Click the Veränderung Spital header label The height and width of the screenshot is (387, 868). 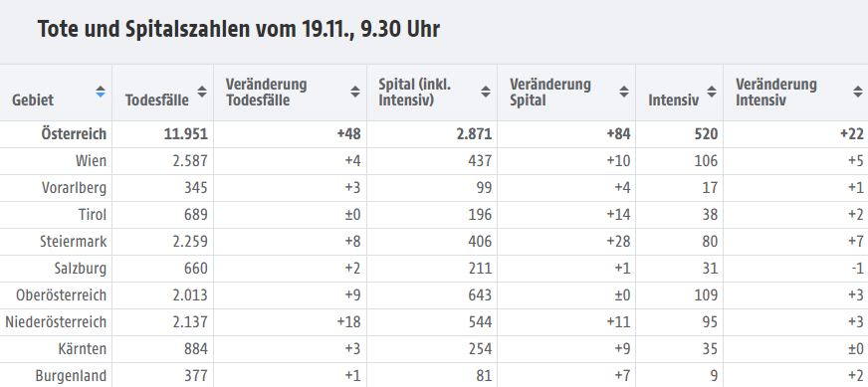550,93
